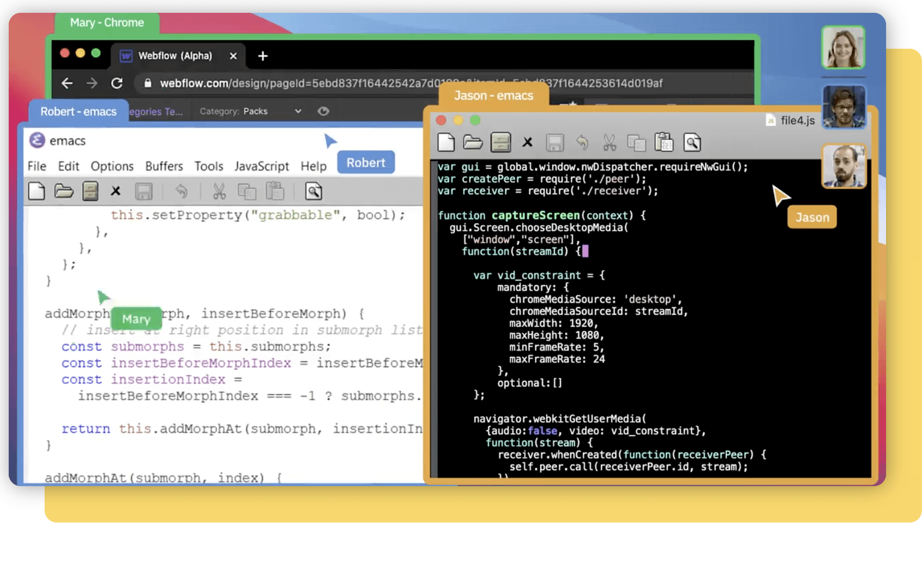Go back using Chrome back arrow
The width and height of the screenshot is (924, 562).
click(x=67, y=83)
